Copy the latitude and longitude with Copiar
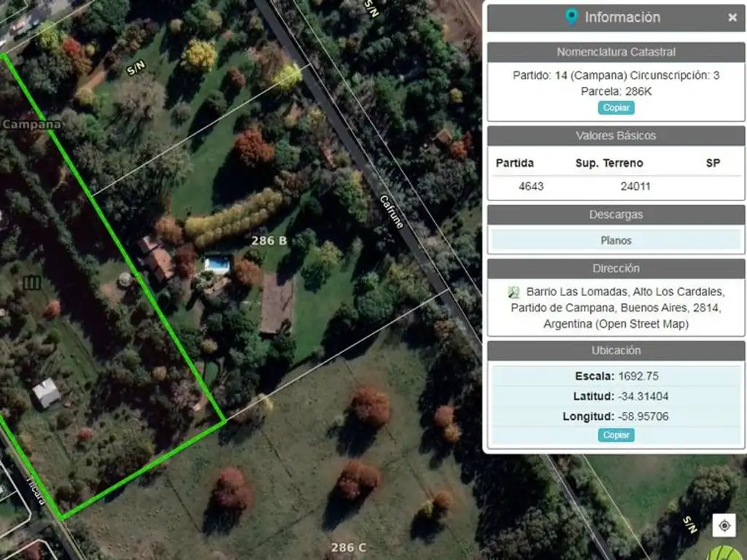This screenshot has height=560, width=747. coord(616,435)
